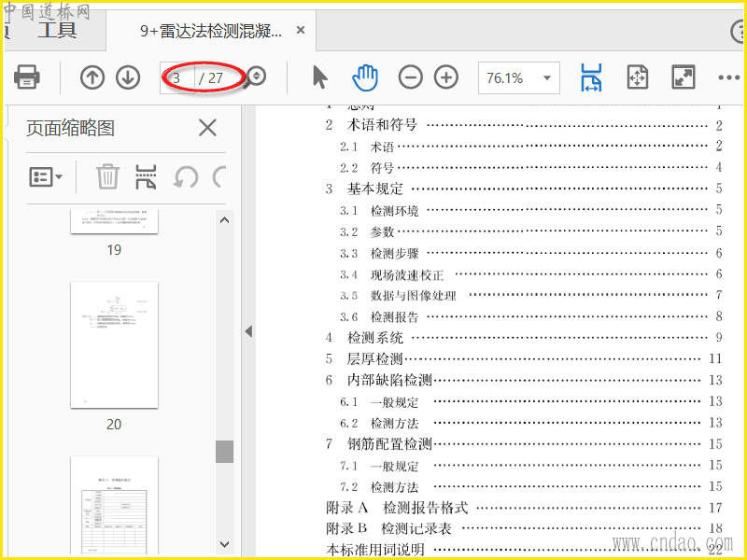Open contents entry 2.2 符号
Screen dimensions: 747x560
(531, 168)
